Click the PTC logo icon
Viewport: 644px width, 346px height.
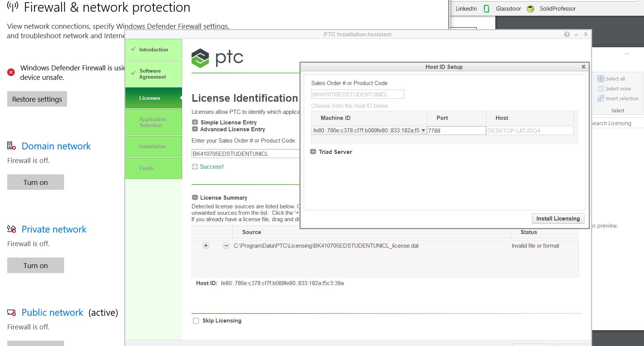click(x=200, y=58)
